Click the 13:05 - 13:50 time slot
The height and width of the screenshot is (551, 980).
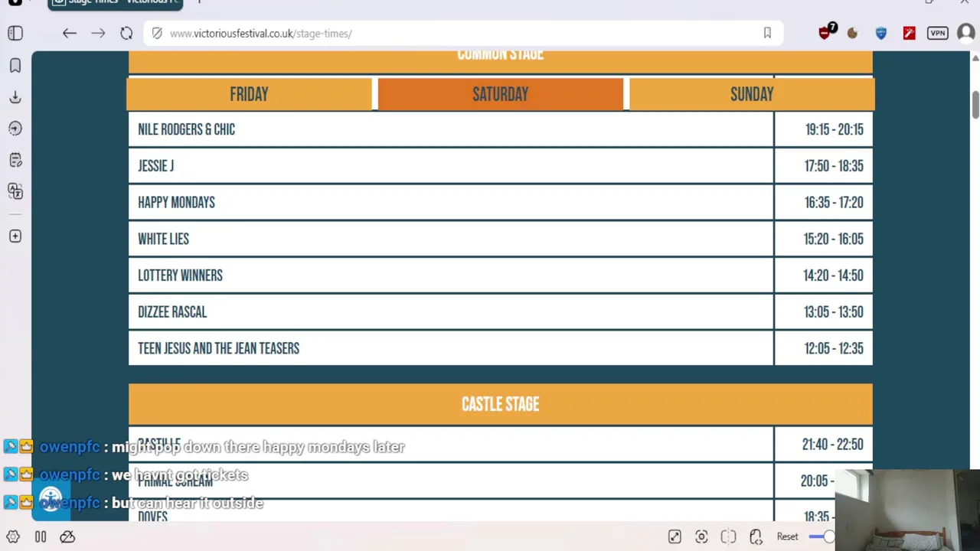point(834,312)
